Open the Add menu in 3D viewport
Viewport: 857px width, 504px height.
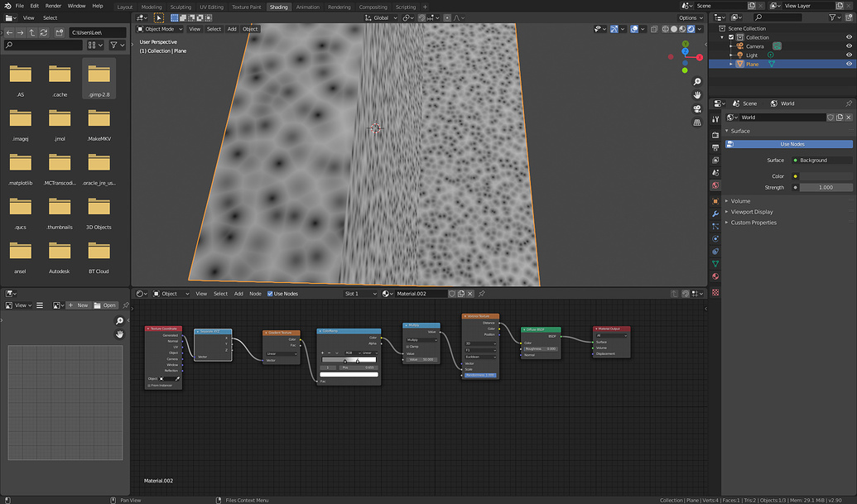coord(232,29)
